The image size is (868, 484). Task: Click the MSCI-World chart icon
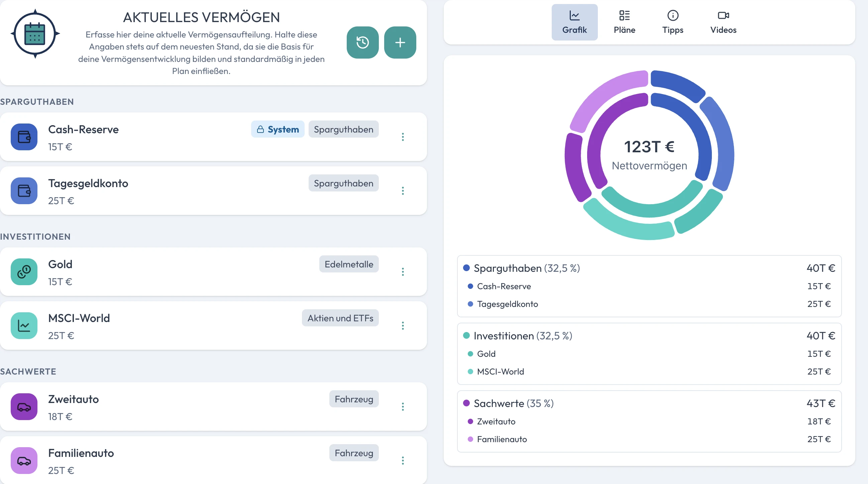[x=24, y=326]
